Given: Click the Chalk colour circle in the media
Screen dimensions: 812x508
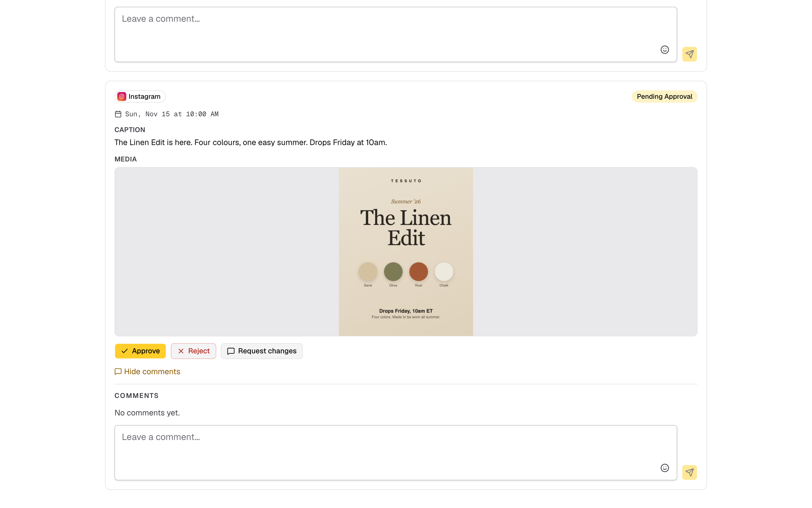Looking at the screenshot, I should pos(443,271).
